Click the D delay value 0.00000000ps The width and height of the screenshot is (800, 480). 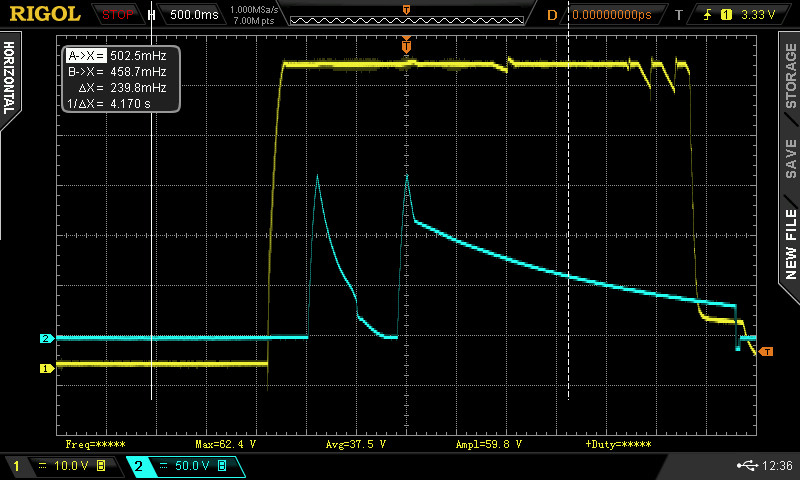click(x=612, y=15)
